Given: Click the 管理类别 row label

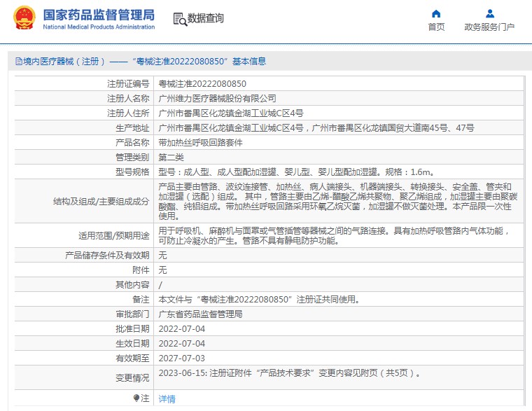Looking at the screenshot, I should [x=132, y=158].
